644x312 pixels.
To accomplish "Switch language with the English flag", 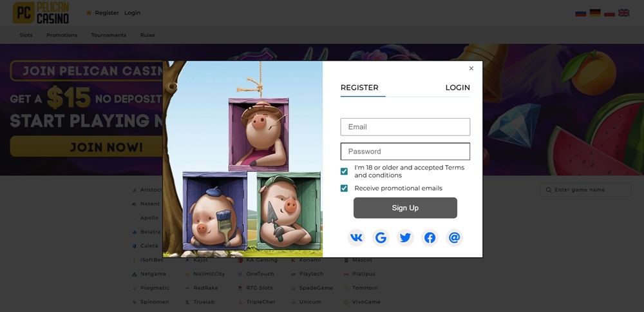I will [623, 12].
